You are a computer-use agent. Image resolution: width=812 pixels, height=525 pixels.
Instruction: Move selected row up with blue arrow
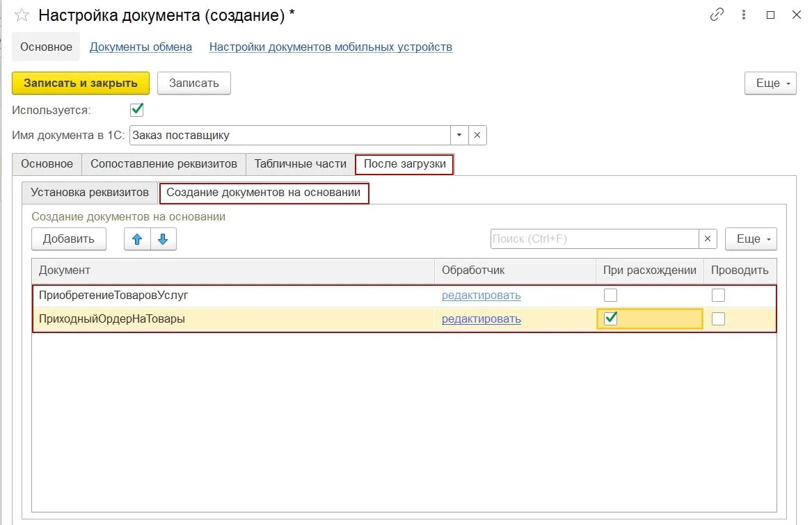137,239
